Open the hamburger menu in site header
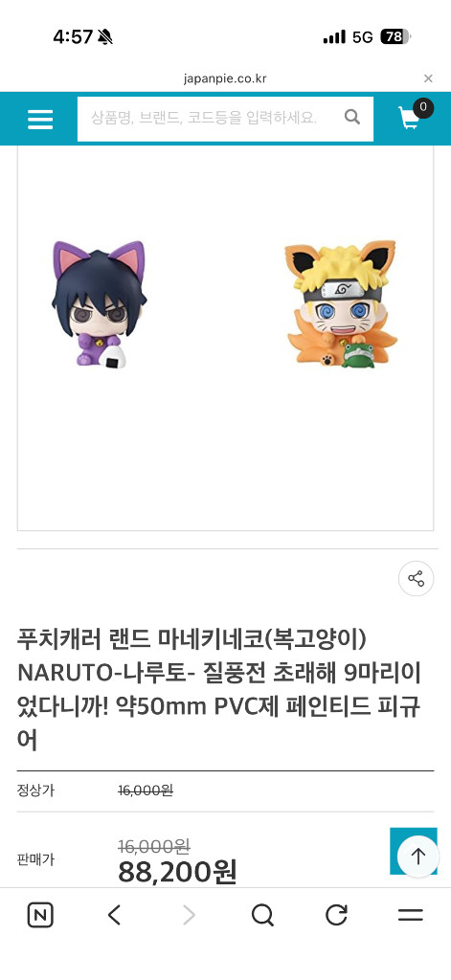Viewport: 451px width, 980px height. [x=40, y=119]
